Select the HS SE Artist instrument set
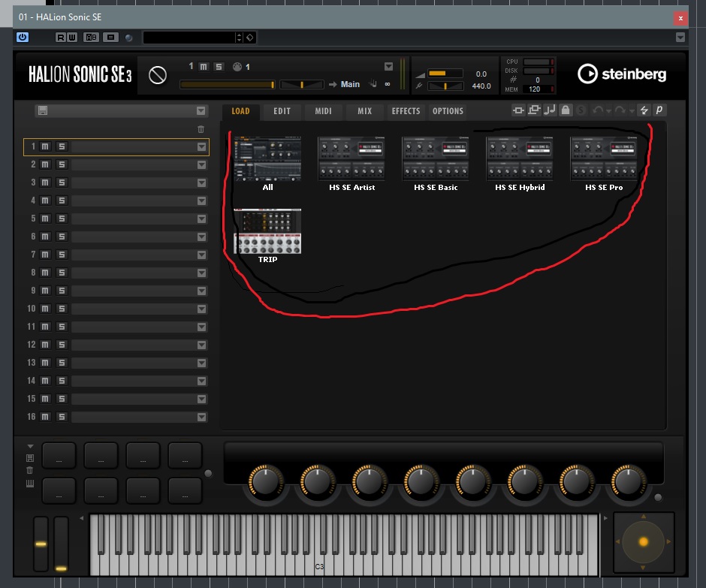The width and height of the screenshot is (706, 588). pos(351,159)
